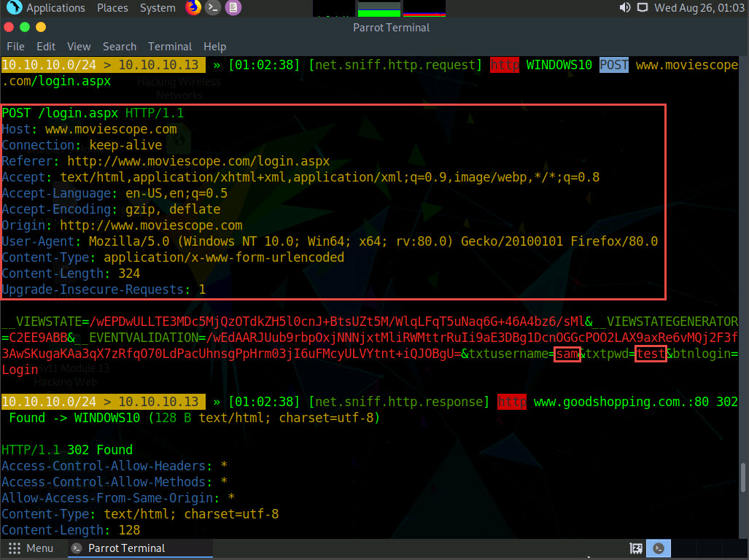Click 'Content-Type: application/x-www-form-urlencoded' line
This screenshot has width=749, height=560.
point(173,257)
